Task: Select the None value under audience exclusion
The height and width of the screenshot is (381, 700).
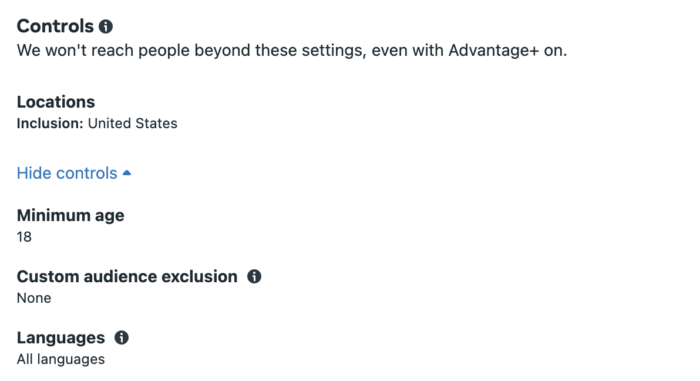Action: coord(34,298)
